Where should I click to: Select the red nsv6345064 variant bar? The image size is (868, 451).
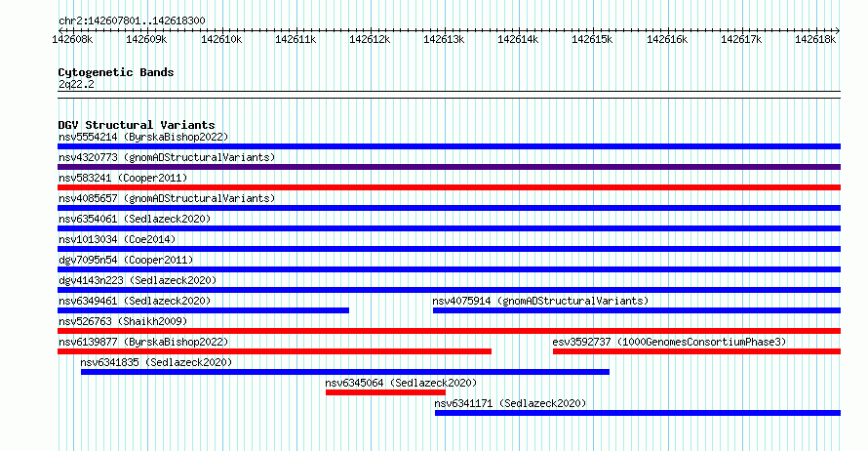pyautogui.click(x=386, y=392)
